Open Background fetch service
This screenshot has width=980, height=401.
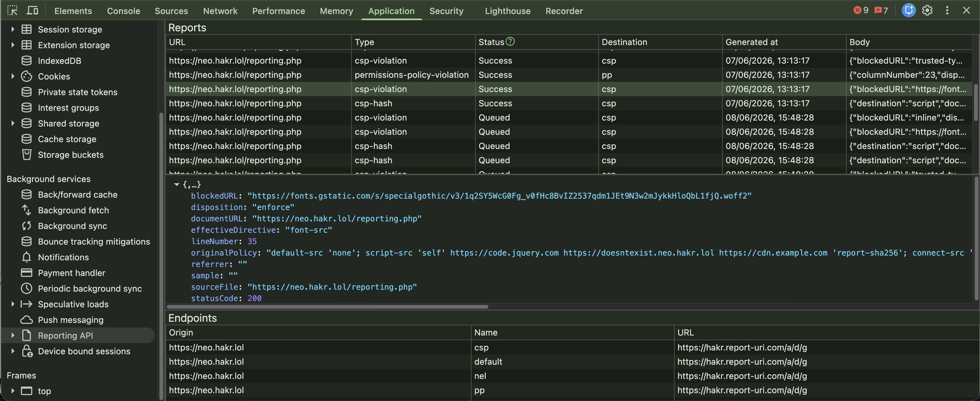pyautogui.click(x=73, y=210)
